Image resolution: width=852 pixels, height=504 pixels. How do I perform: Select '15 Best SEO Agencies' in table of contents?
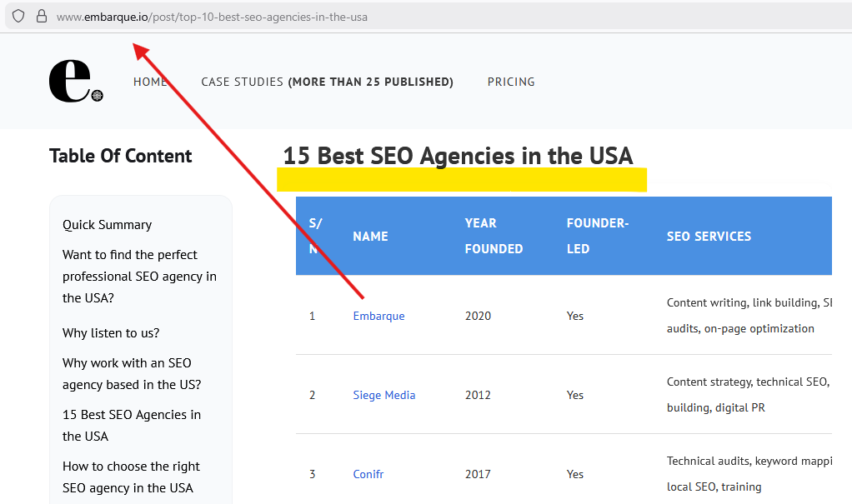pos(132,425)
